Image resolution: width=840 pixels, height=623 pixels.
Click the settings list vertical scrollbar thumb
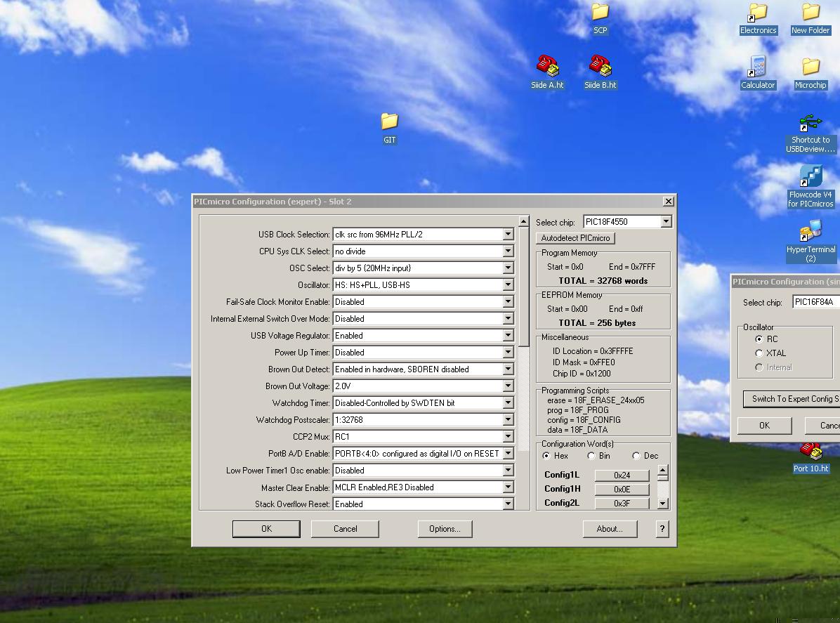coord(523,287)
